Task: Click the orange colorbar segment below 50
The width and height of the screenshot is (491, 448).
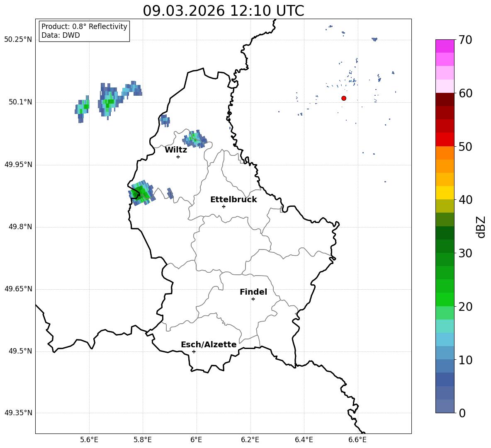Action: [x=445, y=153]
